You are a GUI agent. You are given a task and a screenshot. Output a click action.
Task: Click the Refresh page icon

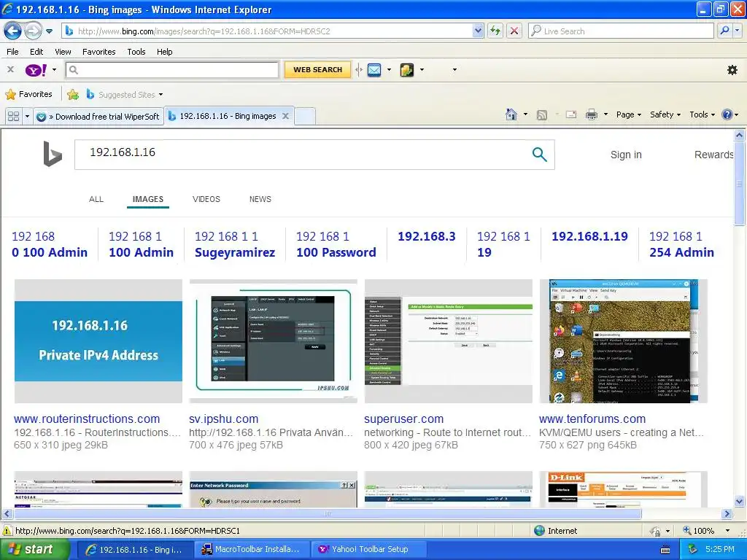pyautogui.click(x=495, y=31)
